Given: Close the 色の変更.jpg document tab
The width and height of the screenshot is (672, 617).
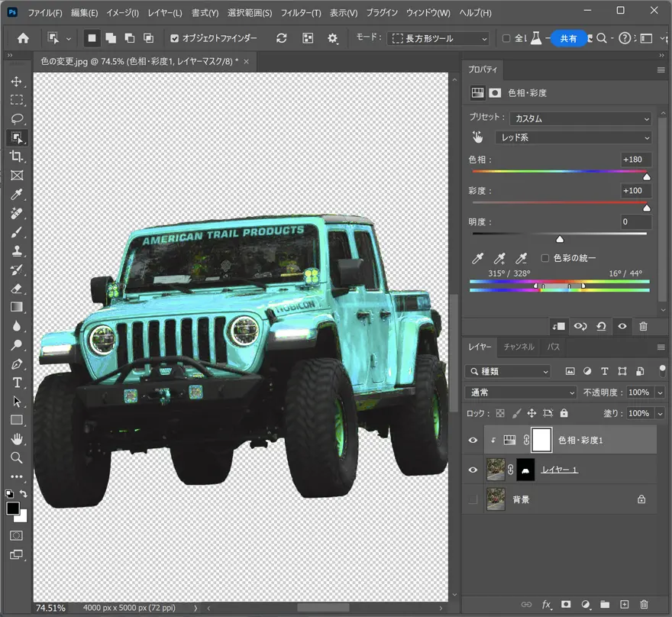Looking at the screenshot, I should (247, 62).
